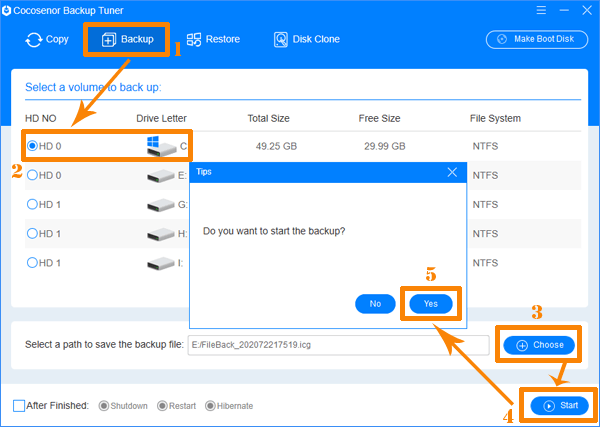Screen dimensions: 600x427
Task: Click the 49.25 GB total size value
Action: pos(276,146)
